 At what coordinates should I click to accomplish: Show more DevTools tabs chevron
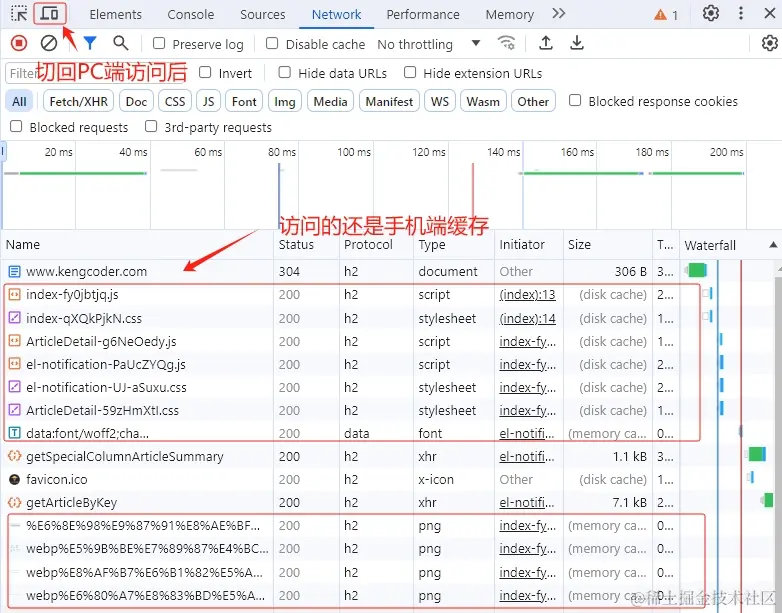click(x=559, y=13)
